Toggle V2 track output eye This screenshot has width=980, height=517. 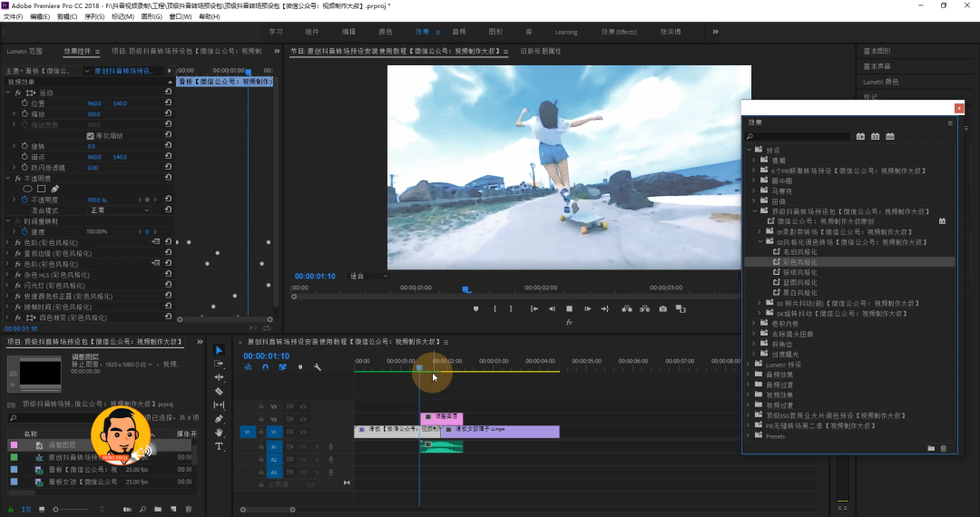pos(303,419)
